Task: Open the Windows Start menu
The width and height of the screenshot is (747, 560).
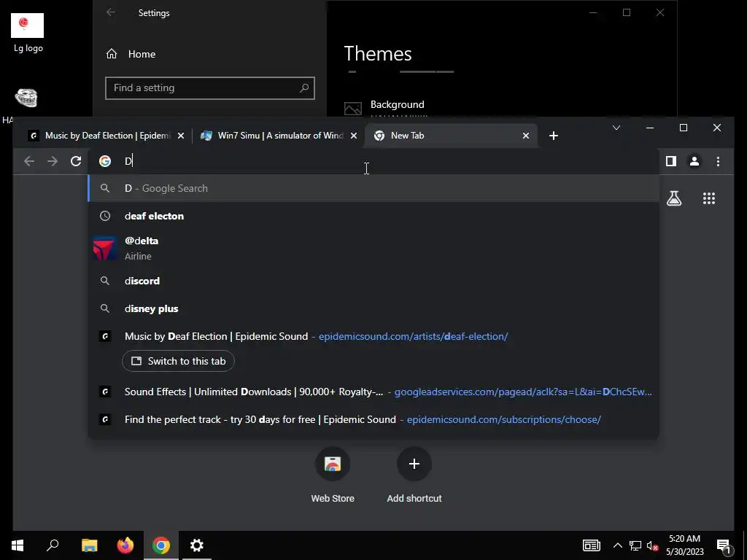Action: [18, 545]
